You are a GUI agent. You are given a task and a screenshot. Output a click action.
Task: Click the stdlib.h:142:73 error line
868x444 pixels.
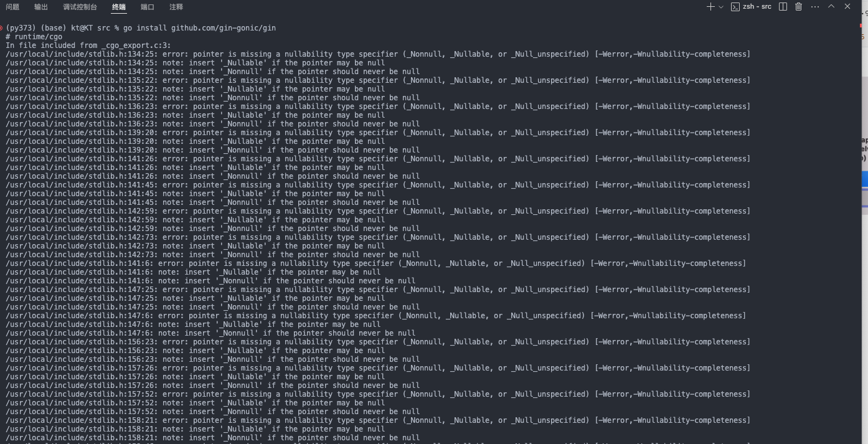pyautogui.click(x=378, y=237)
